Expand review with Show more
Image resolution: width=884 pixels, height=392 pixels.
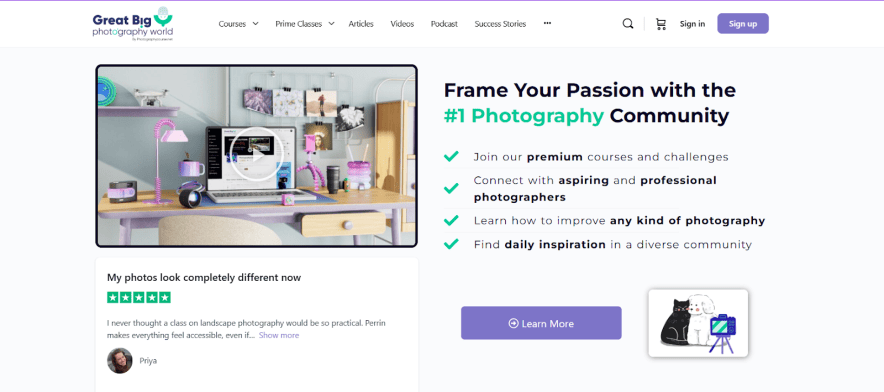279,335
